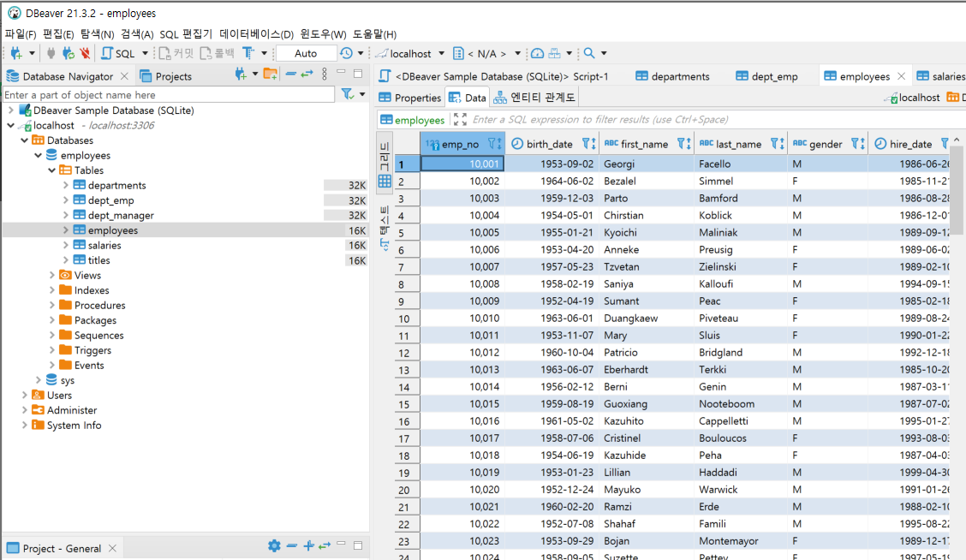Close the employees editor tab
The width and height of the screenshot is (966, 560).
(x=901, y=75)
